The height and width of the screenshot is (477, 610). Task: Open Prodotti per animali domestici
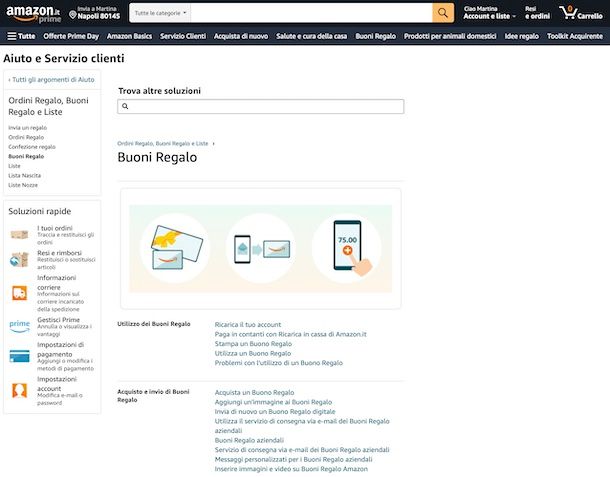click(450, 36)
